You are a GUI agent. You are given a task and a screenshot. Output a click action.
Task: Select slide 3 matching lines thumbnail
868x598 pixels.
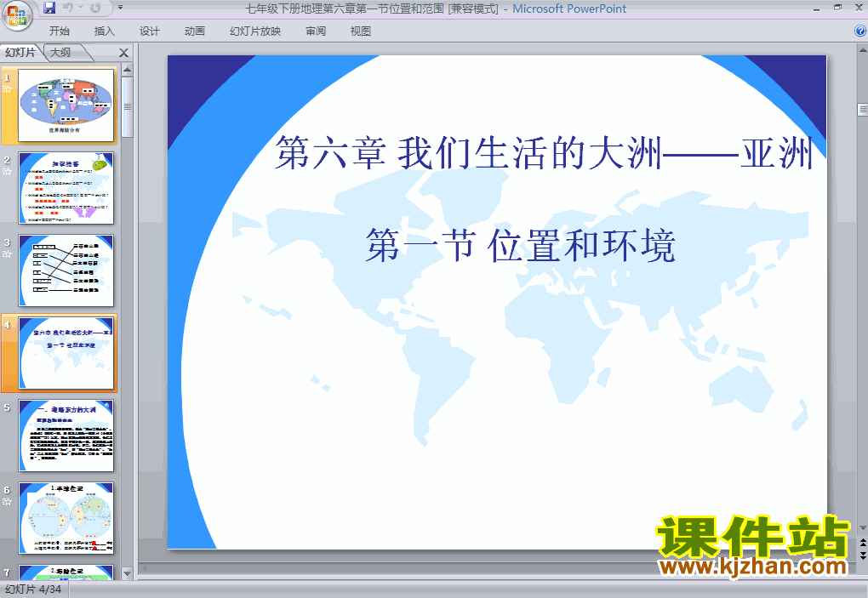[66, 271]
